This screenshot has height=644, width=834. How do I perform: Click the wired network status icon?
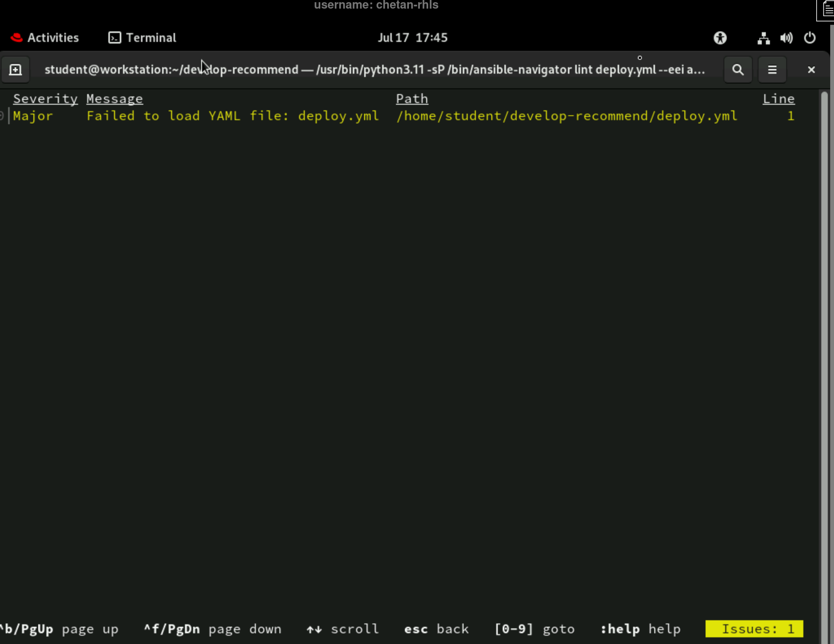coord(763,38)
